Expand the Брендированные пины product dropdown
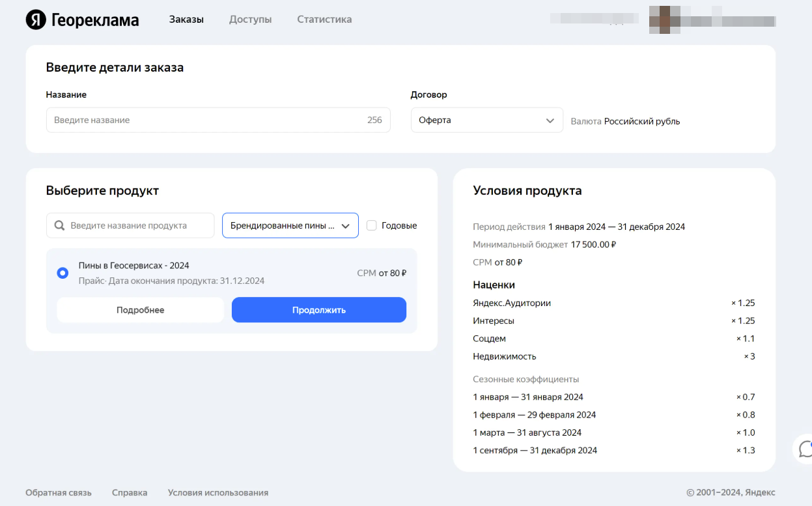This screenshot has width=812, height=506. (x=290, y=225)
